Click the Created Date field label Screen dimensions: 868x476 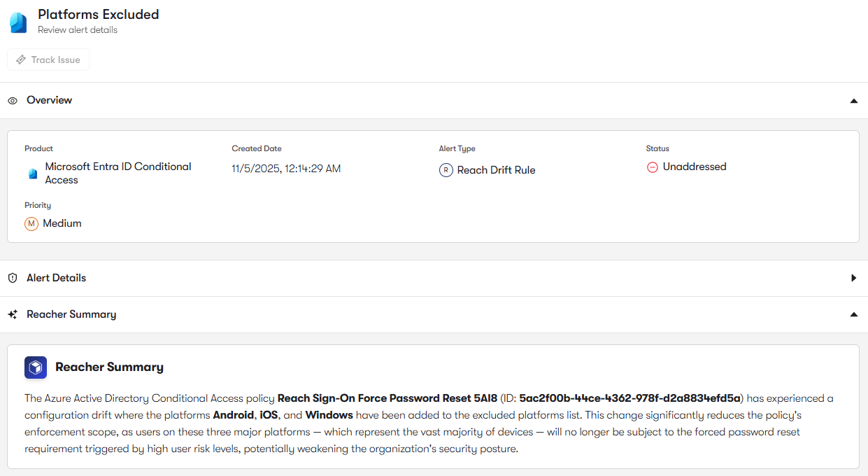(257, 148)
